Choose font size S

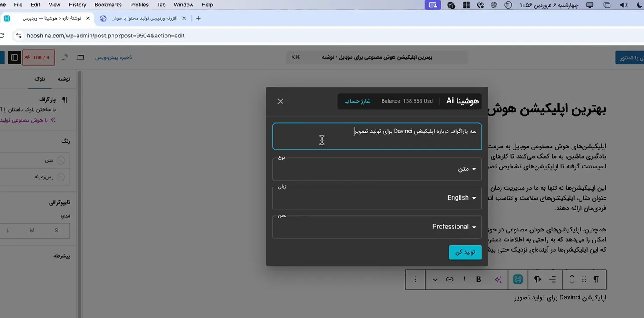(x=56, y=231)
